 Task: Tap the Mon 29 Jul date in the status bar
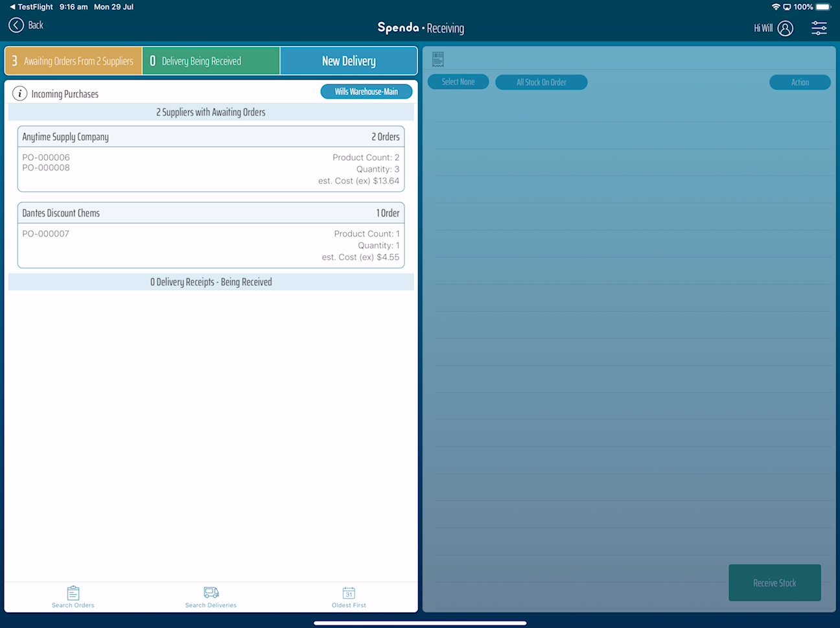point(113,7)
